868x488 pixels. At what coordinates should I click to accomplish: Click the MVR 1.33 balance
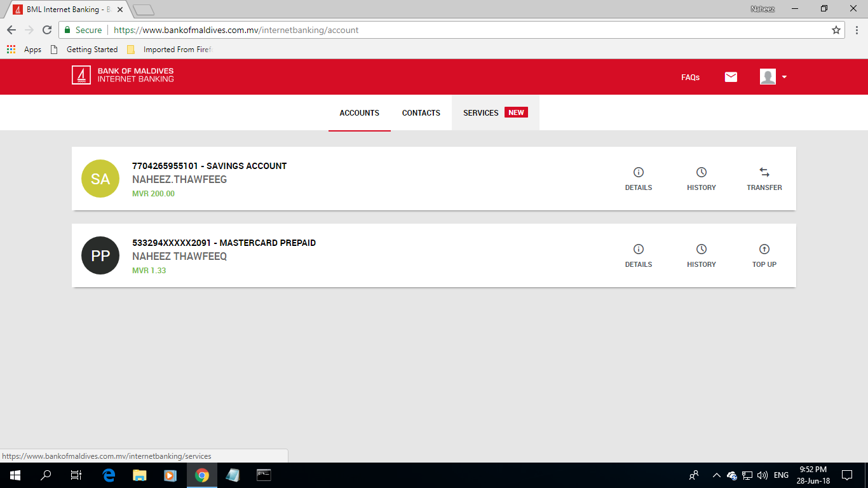(x=149, y=271)
